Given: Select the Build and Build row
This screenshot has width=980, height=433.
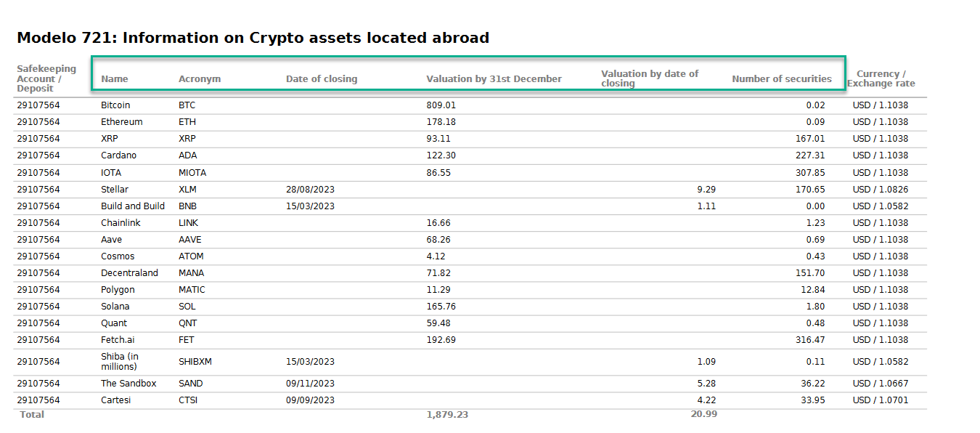Looking at the screenshot, I should 131,206.
